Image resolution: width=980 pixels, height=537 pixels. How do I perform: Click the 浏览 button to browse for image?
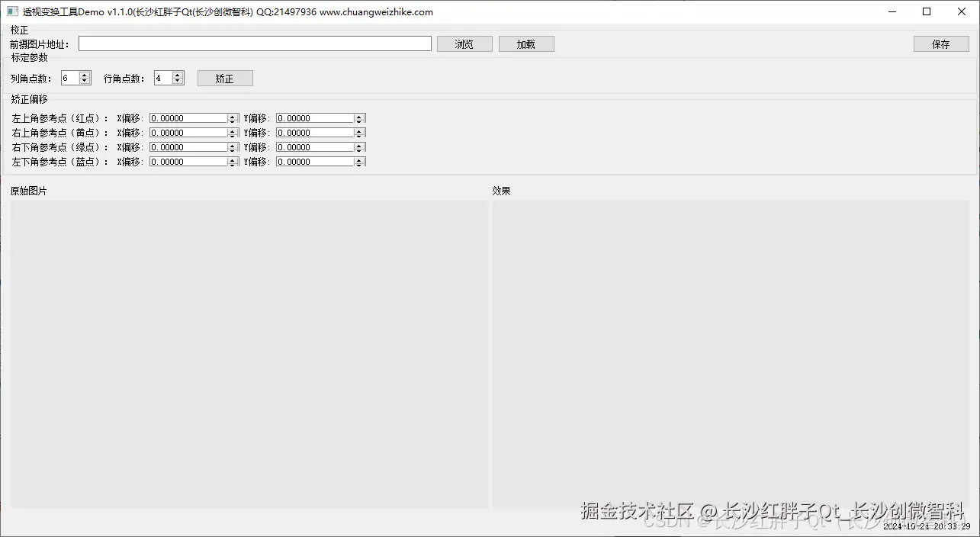pyautogui.click(x=464, y=43)
